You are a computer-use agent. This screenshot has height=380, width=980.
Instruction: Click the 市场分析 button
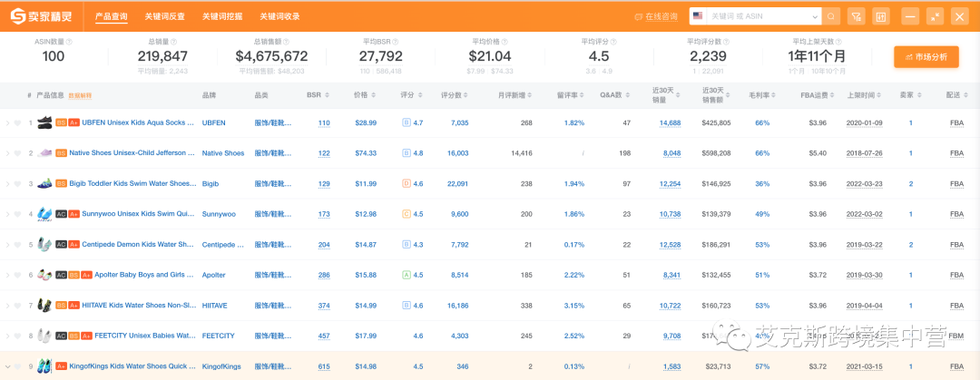[x=926, y=57]
